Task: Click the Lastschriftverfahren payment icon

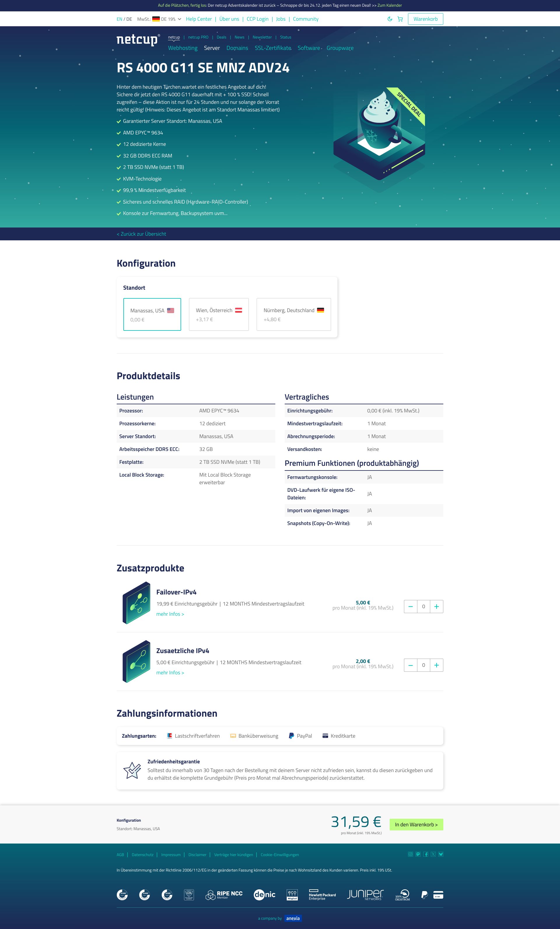Action: pyautogui.click(x=170, y=736)
